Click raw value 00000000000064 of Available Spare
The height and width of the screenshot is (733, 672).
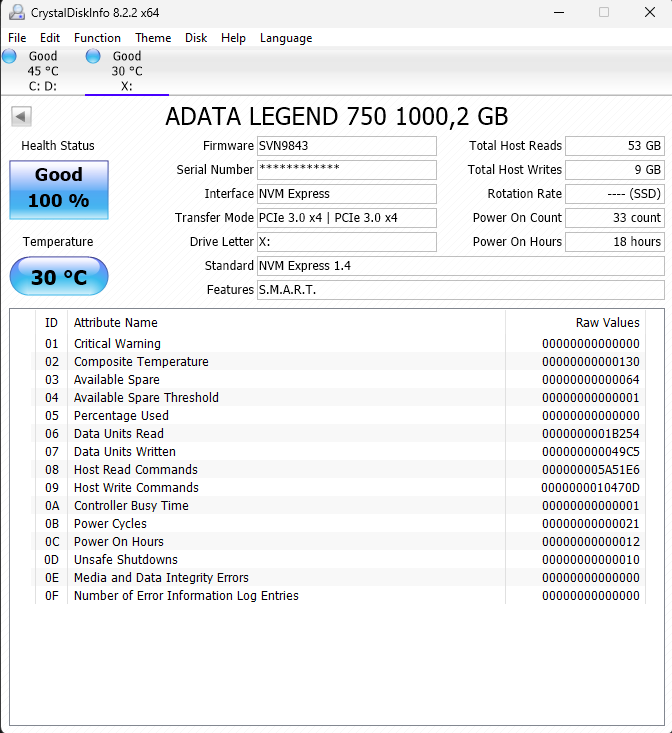point(591,380)
